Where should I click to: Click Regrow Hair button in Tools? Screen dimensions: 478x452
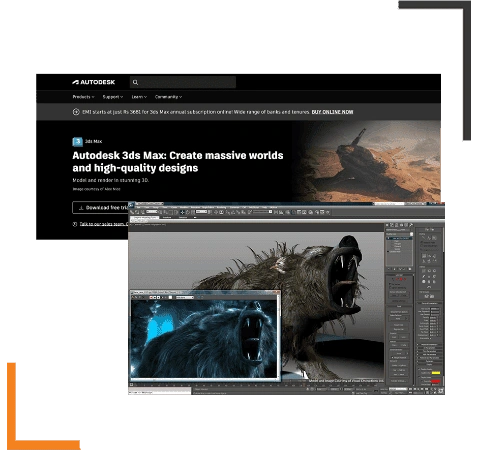click(399, 329)
